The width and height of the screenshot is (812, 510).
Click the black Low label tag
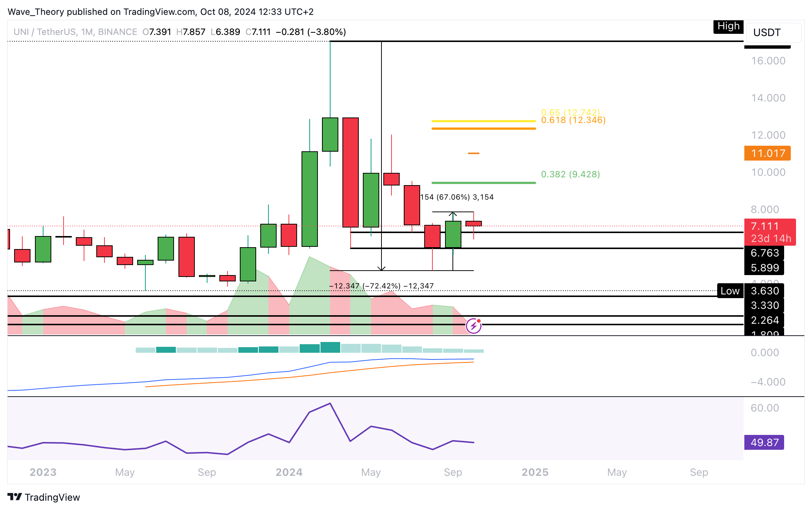(x=730, y=291)
